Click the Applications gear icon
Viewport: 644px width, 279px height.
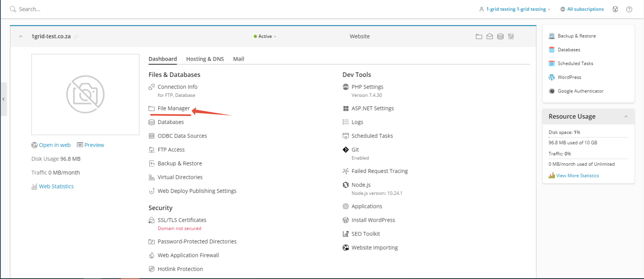(x=346, y=206)
